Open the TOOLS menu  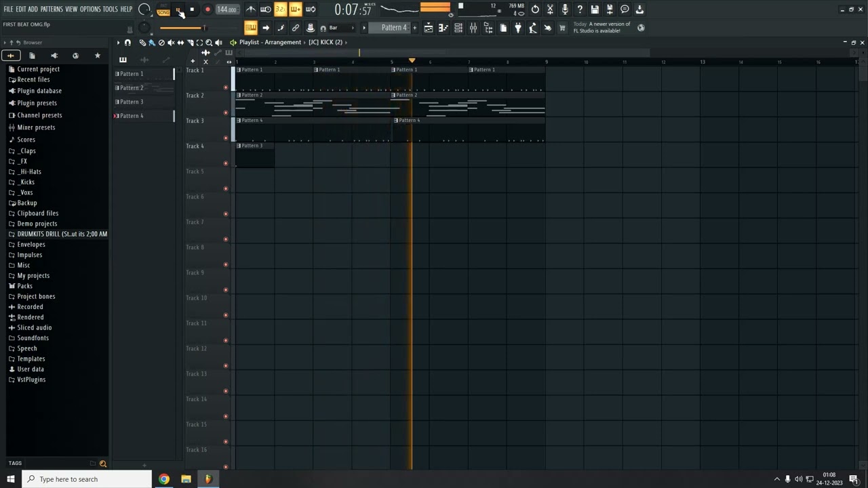click(x=111, y=9)
